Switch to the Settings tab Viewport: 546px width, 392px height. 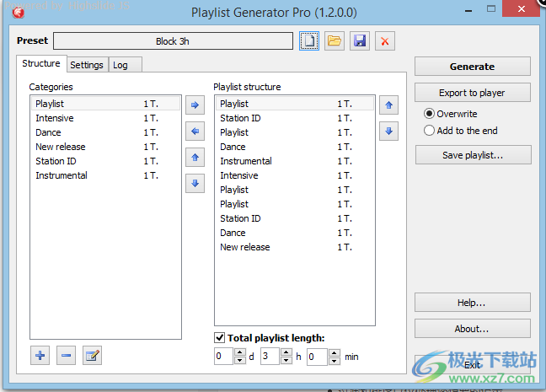(x=87, y=65)
